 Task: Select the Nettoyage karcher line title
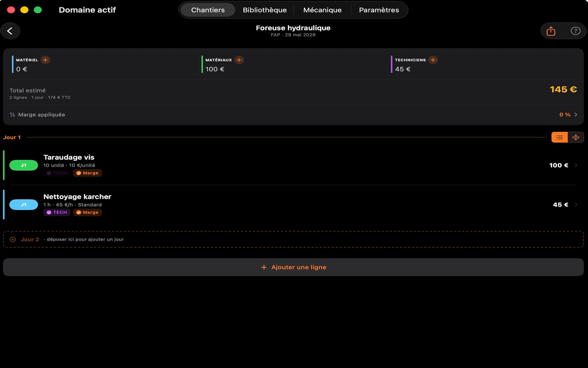click(77, 197)
